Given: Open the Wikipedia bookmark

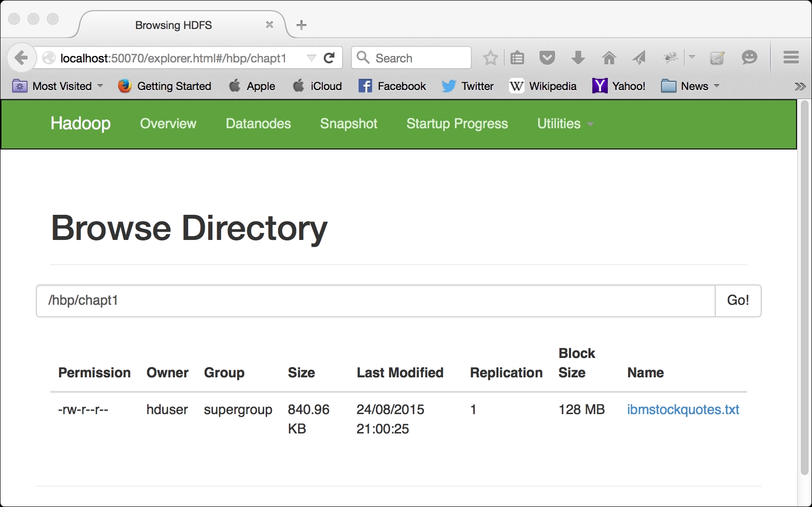Looking at the screenshot, I should click(x=543, y=86).
